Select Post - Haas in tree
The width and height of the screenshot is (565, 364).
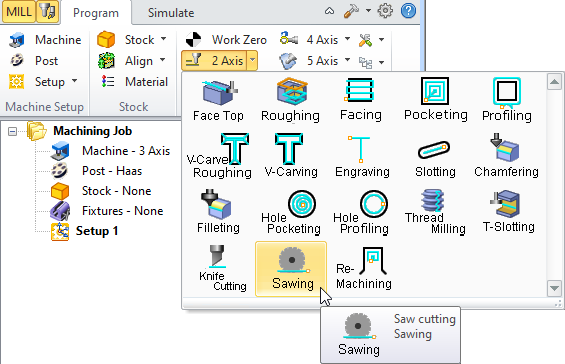coord(97,171)
